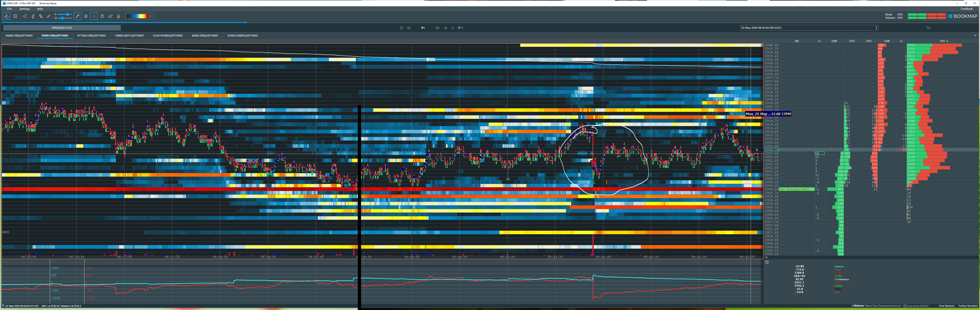The image size is (980, 310).
Task: Open the Help menu
Action: point(40,9)
